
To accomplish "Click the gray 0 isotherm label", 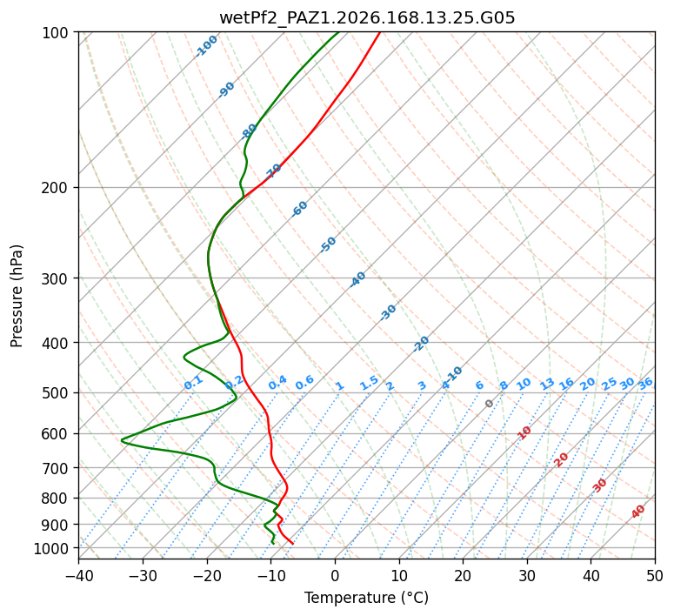I will click(x=489, y=404).
